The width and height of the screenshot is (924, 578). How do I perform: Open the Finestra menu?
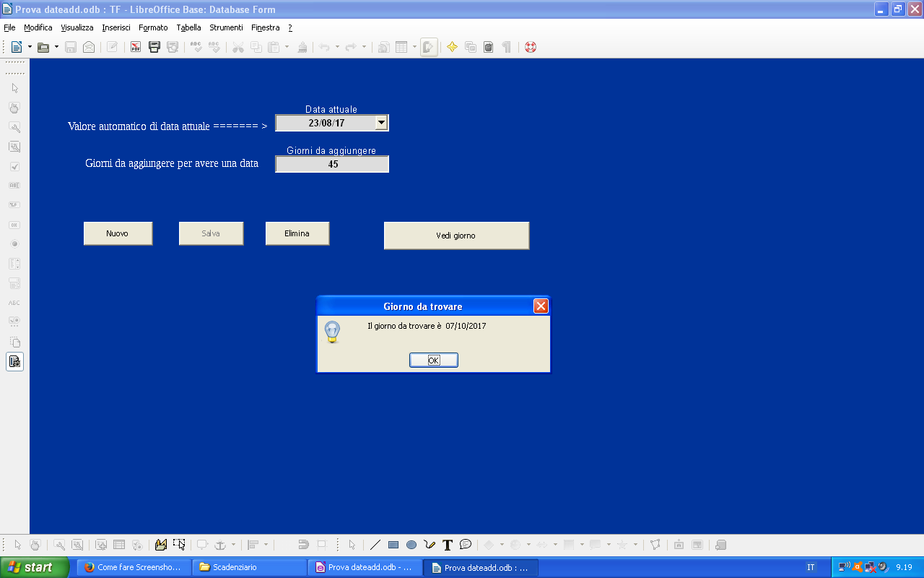click(266, 27)
